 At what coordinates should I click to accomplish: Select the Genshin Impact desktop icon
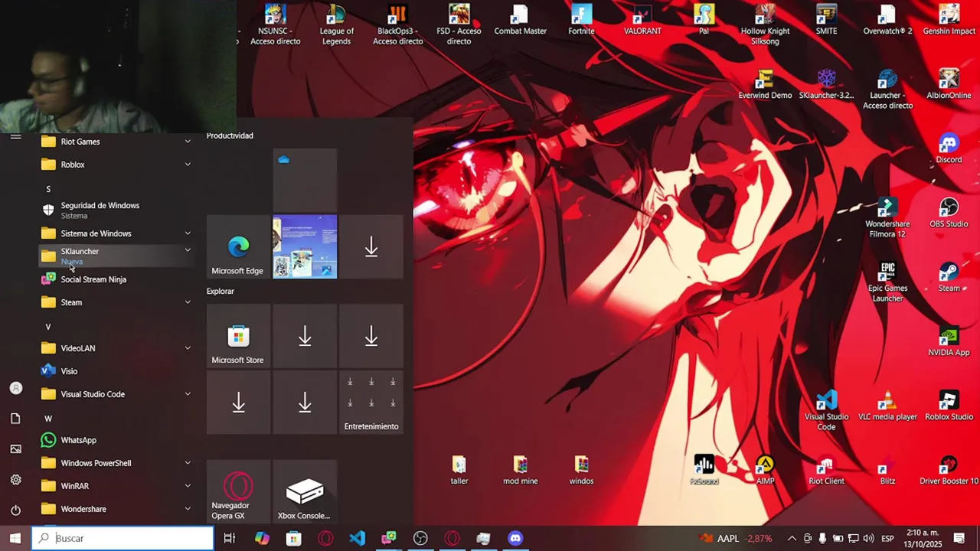click(x=949, y=20)
